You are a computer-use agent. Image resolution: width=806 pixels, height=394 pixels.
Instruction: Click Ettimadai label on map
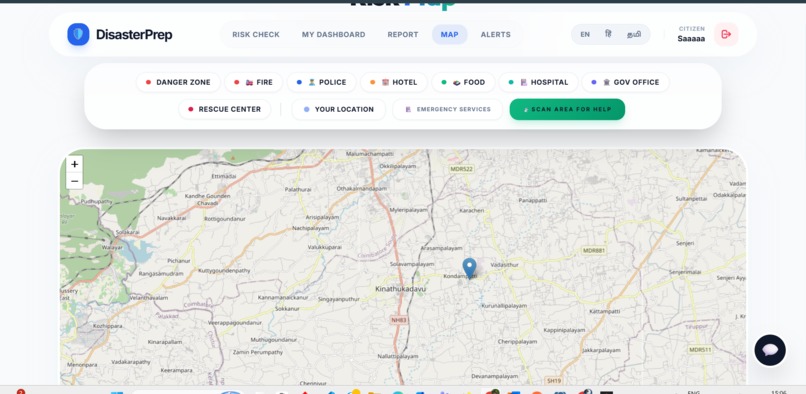(224, 176)
